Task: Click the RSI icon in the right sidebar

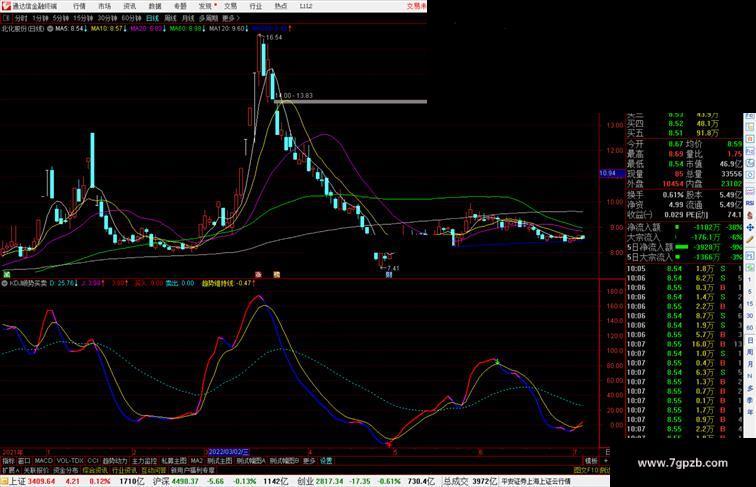Action: coord(750,203)
